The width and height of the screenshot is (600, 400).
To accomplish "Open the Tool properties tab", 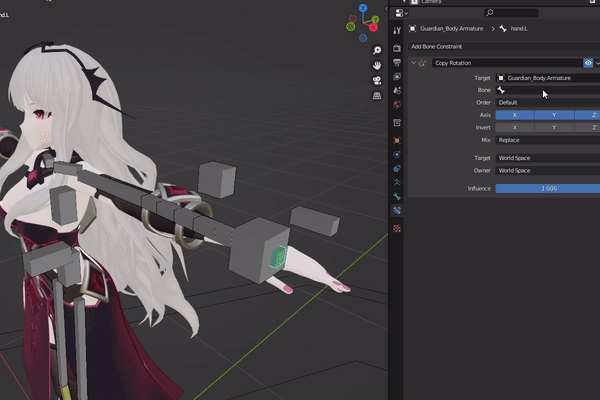I will (x=397, y=31).
